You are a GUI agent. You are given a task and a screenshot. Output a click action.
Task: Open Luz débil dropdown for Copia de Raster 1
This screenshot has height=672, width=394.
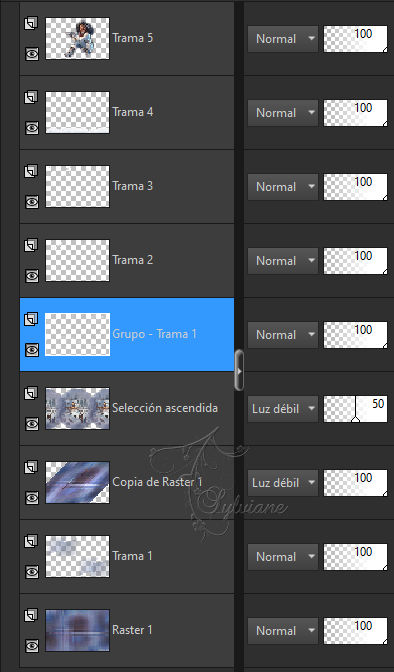click(283, 483)
